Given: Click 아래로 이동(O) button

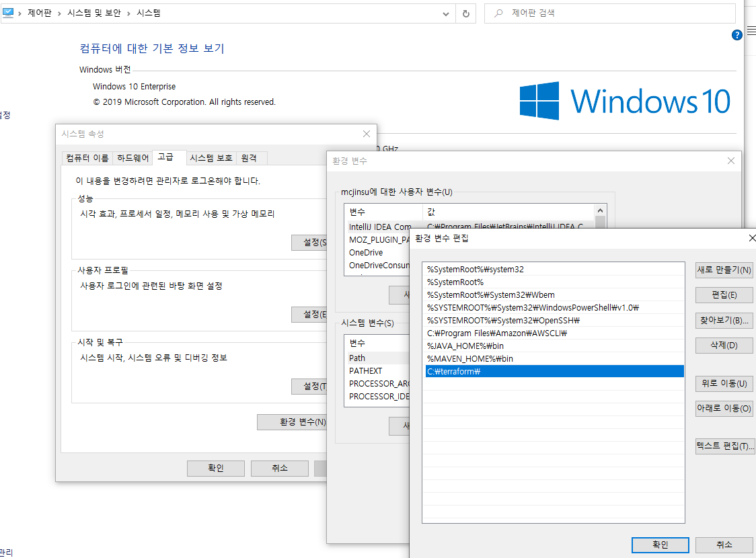Looking at the screenshot, I should 724,408.
